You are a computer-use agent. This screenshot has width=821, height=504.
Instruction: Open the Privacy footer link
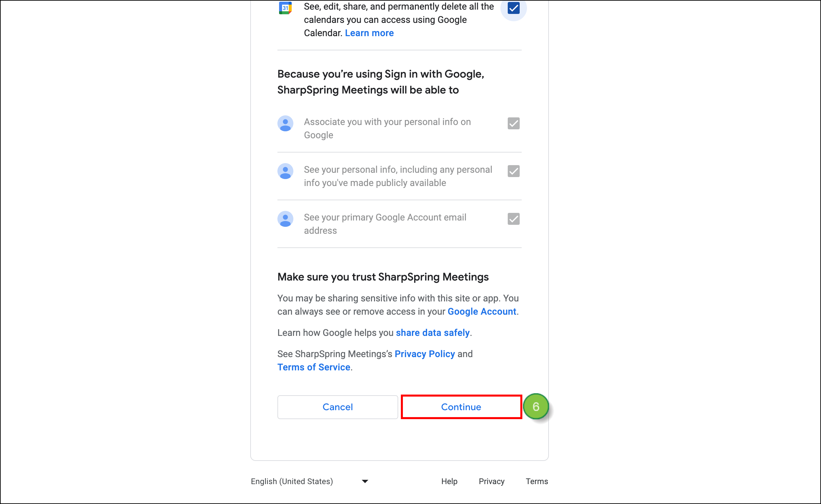[491, 481]
